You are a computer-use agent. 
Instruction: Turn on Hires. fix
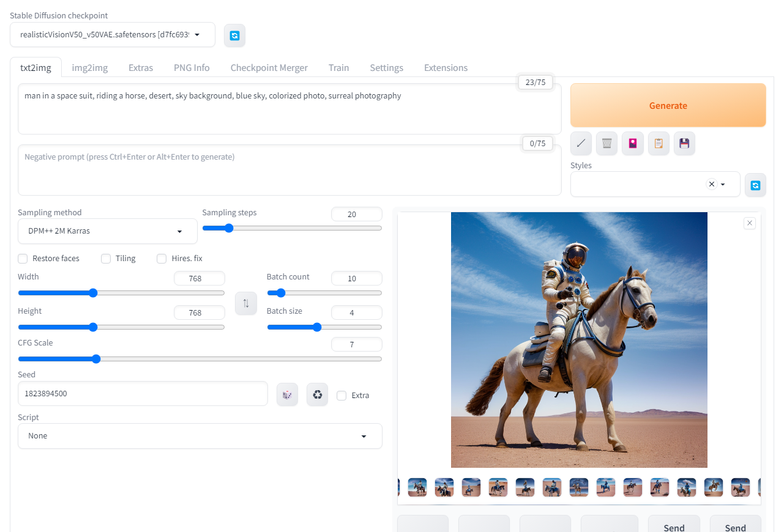[162, 259]
